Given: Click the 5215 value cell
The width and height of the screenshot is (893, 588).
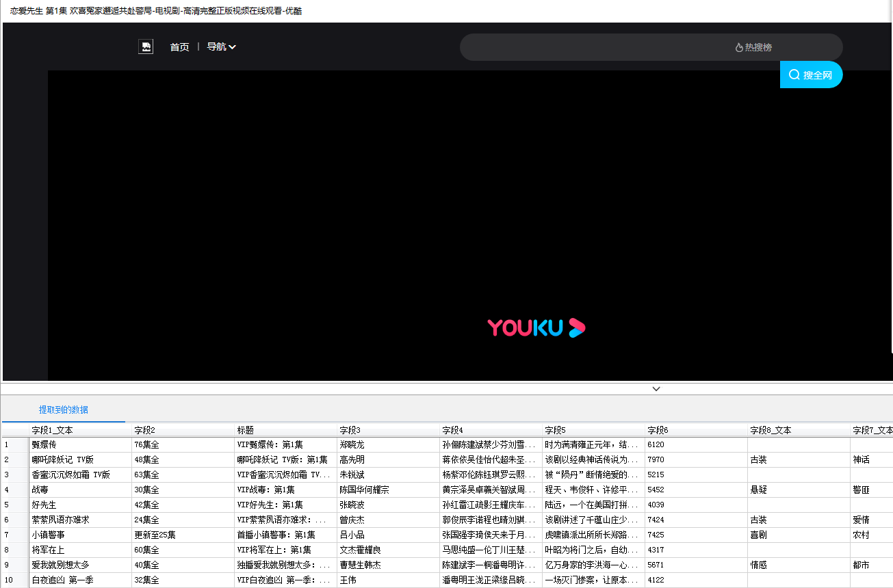Looking at the screenshot, I should [697, 475].
